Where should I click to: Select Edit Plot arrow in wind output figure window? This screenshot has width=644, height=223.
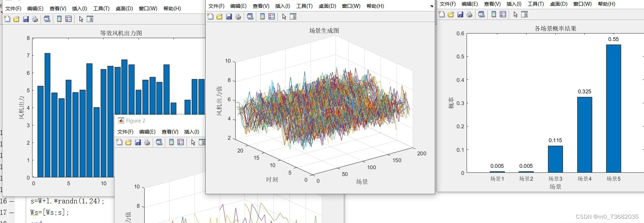point(81,19)
